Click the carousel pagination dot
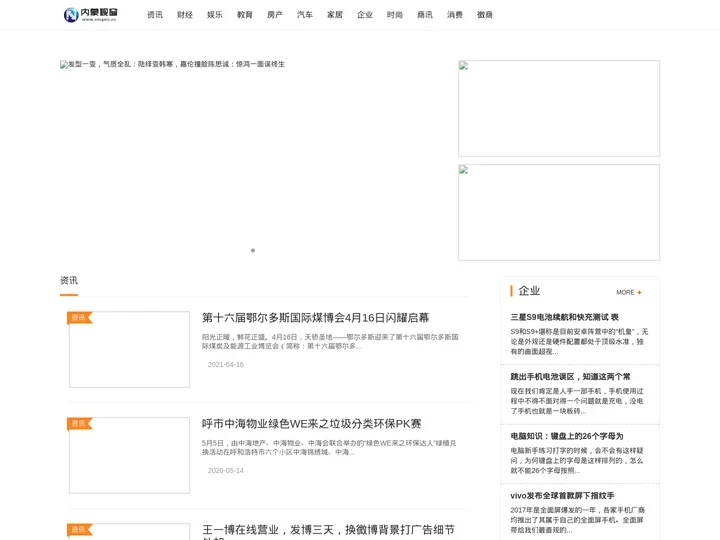This screenshot has height=540, width=720. (x=253, y=250)
